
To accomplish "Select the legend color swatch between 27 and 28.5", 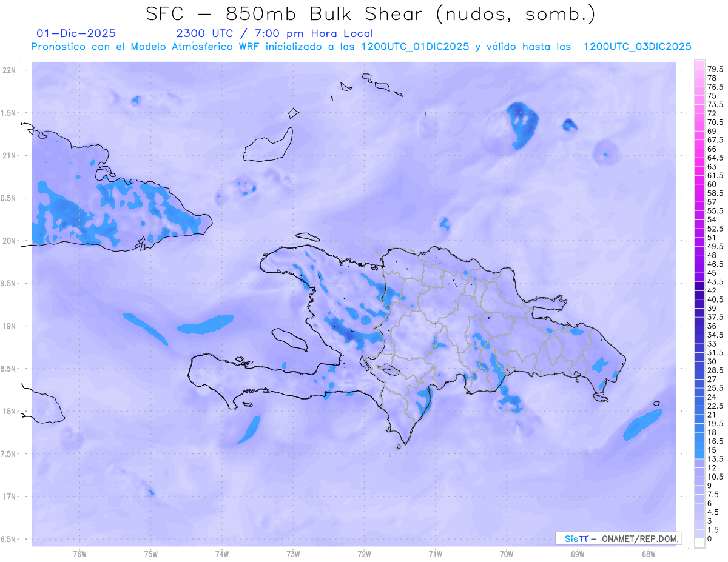I will (x=699, y=375).
